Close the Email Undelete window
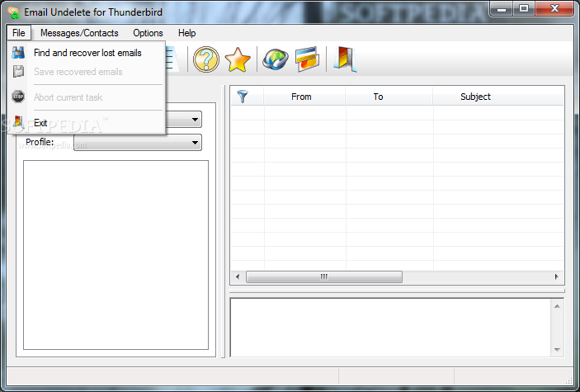 coord(554,9)
